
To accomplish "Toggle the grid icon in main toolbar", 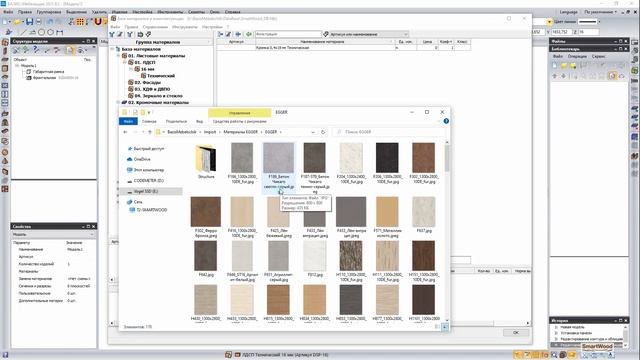I will pos(80,22).
